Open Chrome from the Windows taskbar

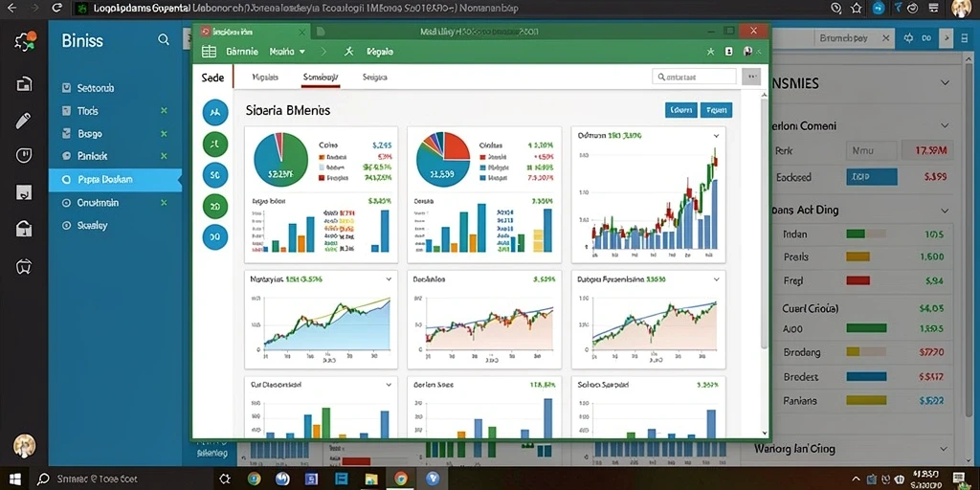(401, 479)
